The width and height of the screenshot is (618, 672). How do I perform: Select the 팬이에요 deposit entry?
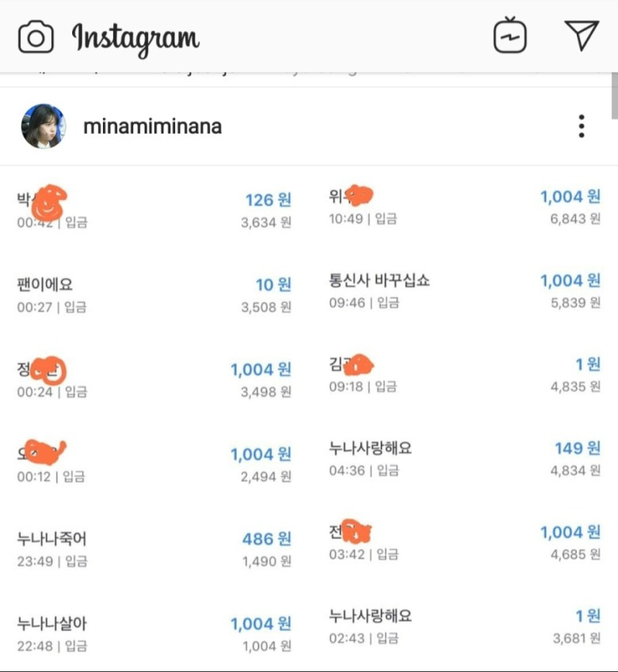[x=154, y=296]
